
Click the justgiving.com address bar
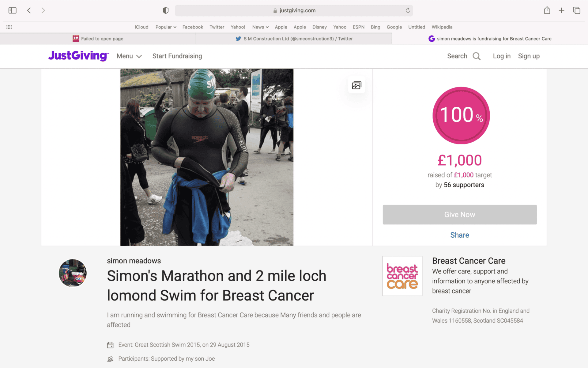pos(294,10)
